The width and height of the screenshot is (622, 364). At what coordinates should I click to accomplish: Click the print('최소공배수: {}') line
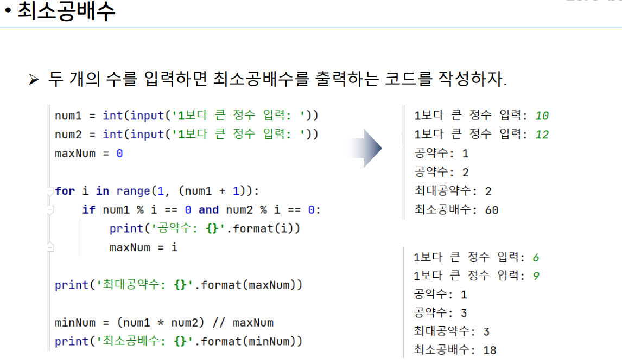179,341
